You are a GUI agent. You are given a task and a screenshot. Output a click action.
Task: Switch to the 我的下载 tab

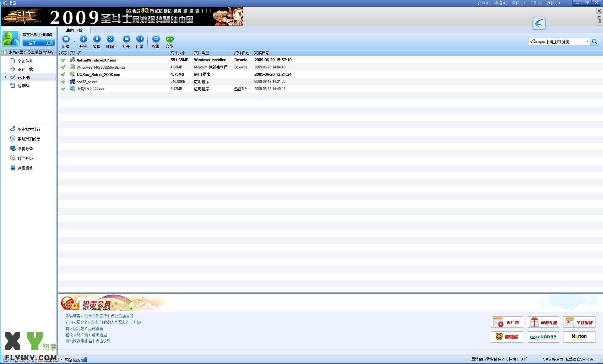pyautogui.click(x=74, y=30)
